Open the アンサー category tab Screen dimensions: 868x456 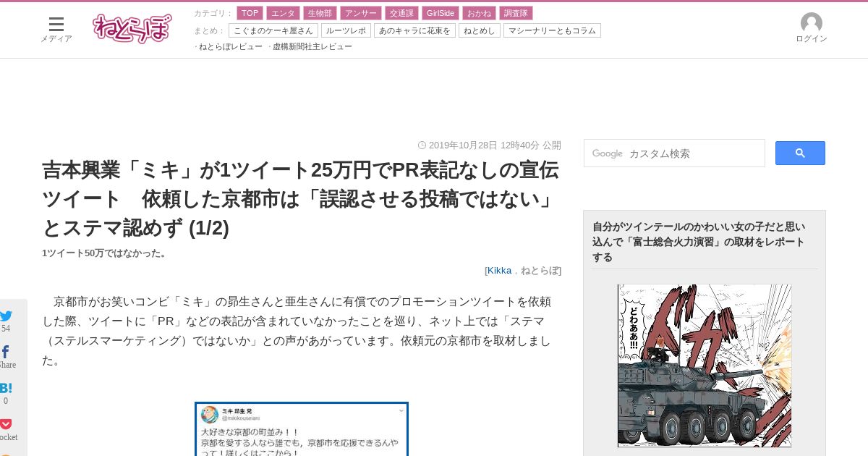[360, 13]
